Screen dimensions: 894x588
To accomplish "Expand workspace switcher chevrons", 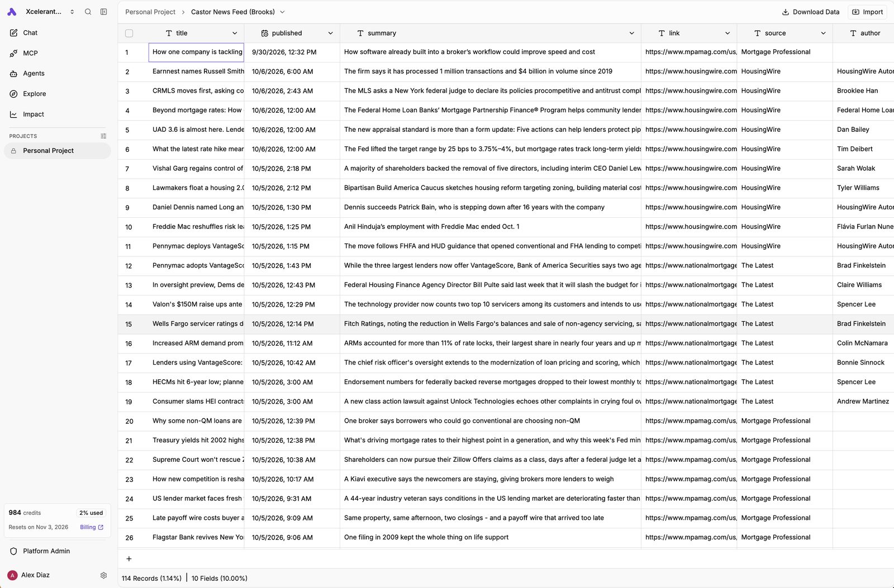I will (x=72, y=12).
